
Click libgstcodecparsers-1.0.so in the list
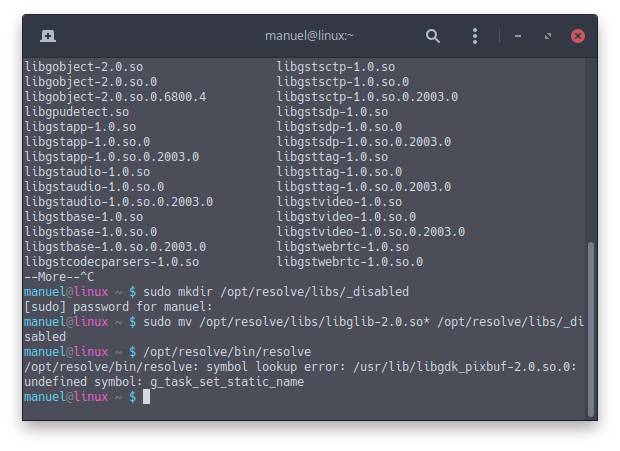[x=112, y=262]
